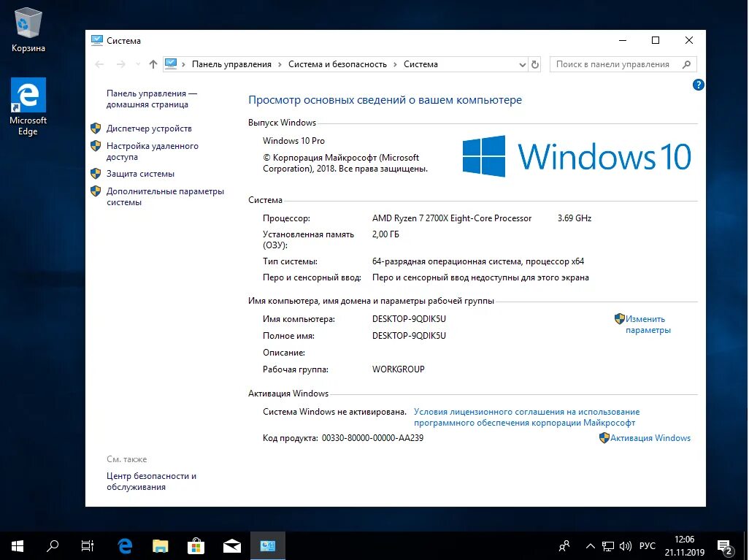Select the Система taskbar button

[x=267, y=545]
